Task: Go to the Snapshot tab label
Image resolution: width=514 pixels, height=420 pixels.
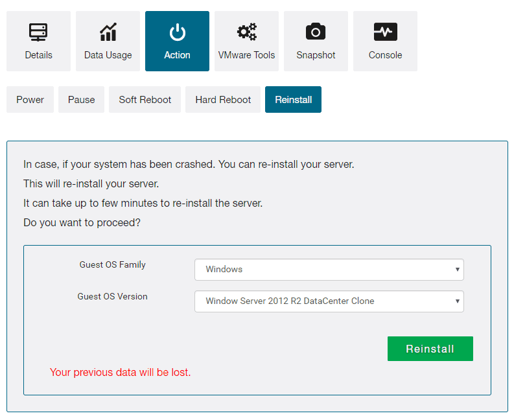Action: 316,55
